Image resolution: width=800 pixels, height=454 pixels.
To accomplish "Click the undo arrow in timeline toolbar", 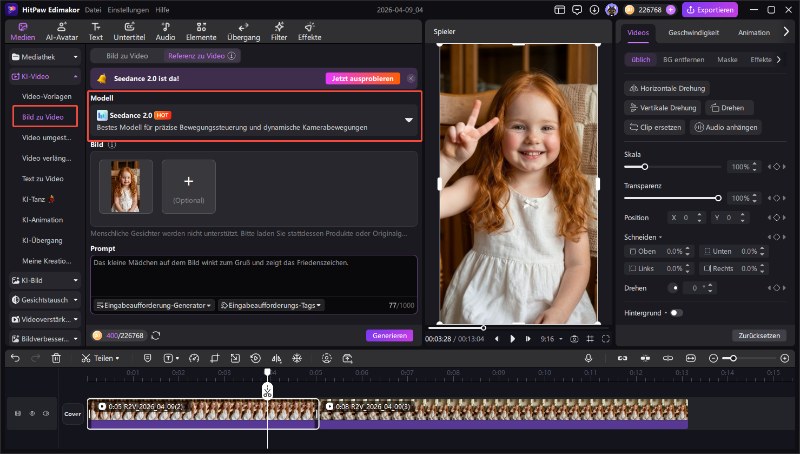I will click(15, 358).
